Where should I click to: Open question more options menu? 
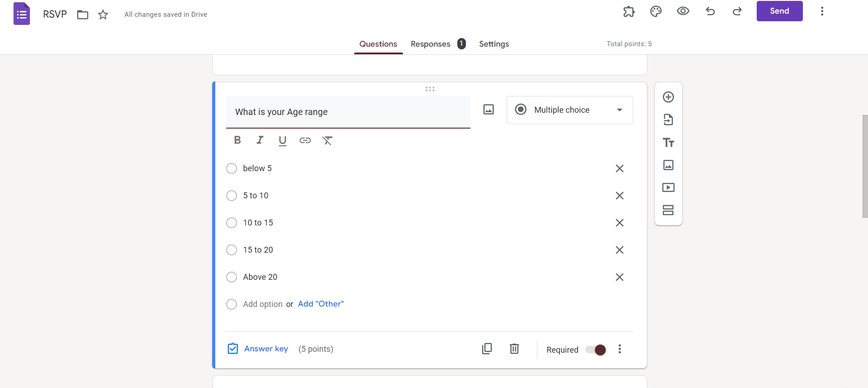(x=620, y=349)
